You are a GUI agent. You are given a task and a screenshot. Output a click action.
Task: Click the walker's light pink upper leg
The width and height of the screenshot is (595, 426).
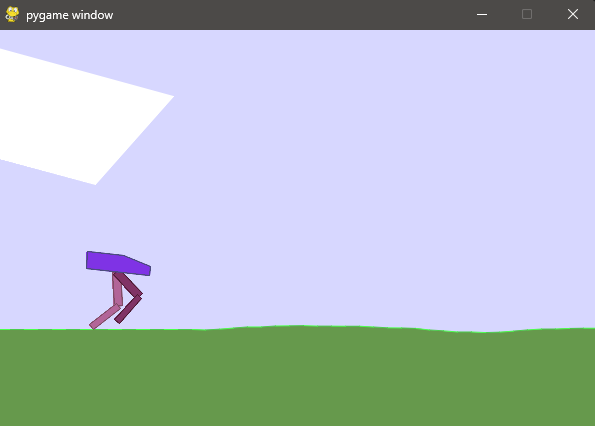click(x=117, y=289)
